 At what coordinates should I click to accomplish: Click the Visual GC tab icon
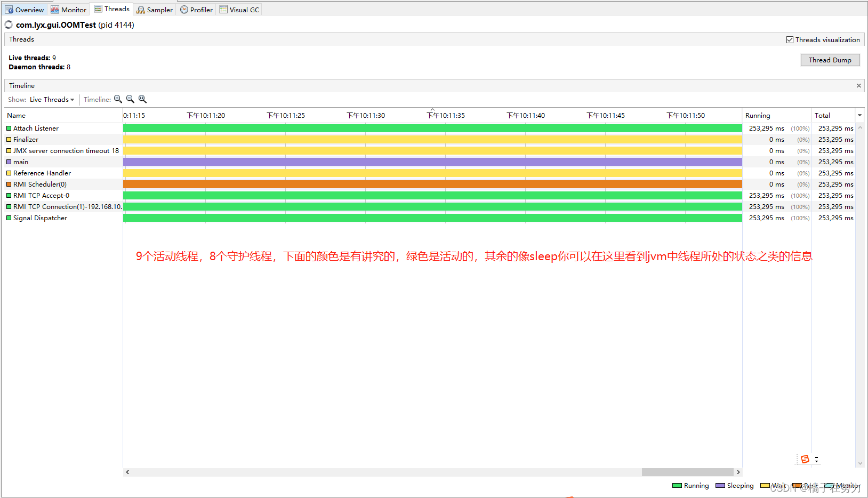coord(223,10)
